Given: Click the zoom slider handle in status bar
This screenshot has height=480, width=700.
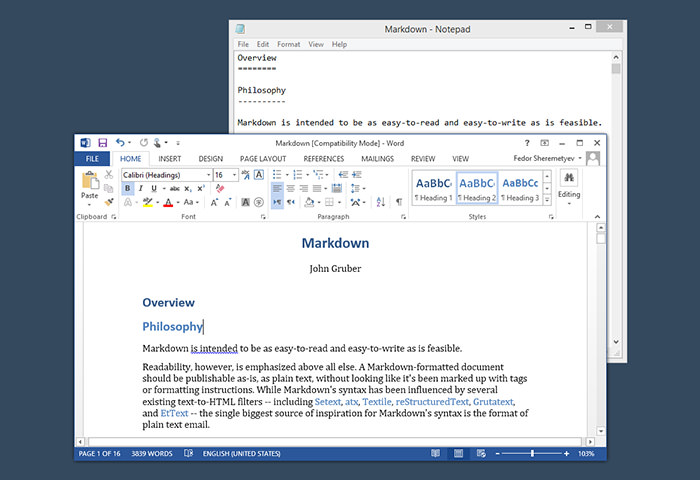Looking at the screenshot, I should [x=532, y=454].
